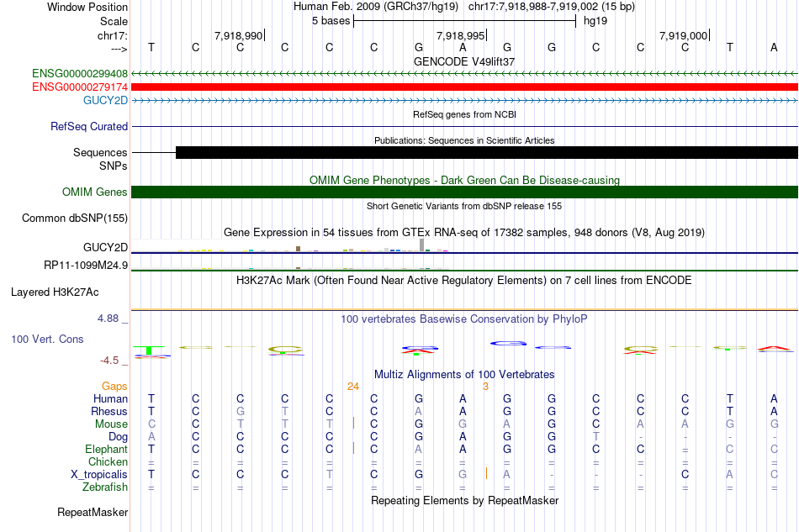
Task: Click the Dog alignment row label
Action: coord(118,437)
